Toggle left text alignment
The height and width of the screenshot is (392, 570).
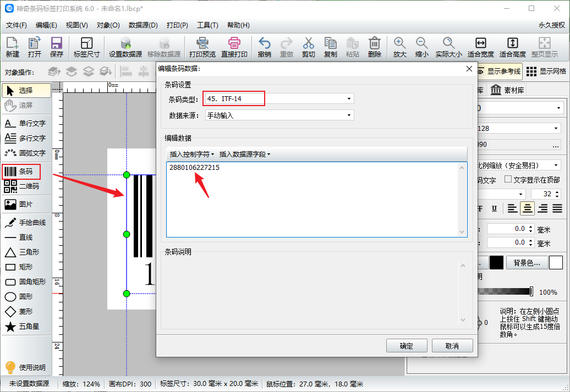click(x=513, y=208)
